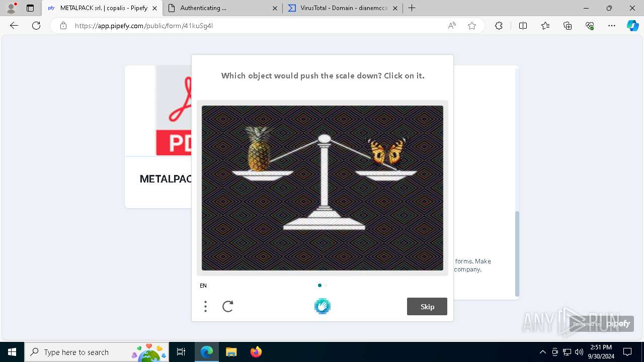Click the address bar URL
The height and width of the screenshot is (362, 644).
point(144,26)
